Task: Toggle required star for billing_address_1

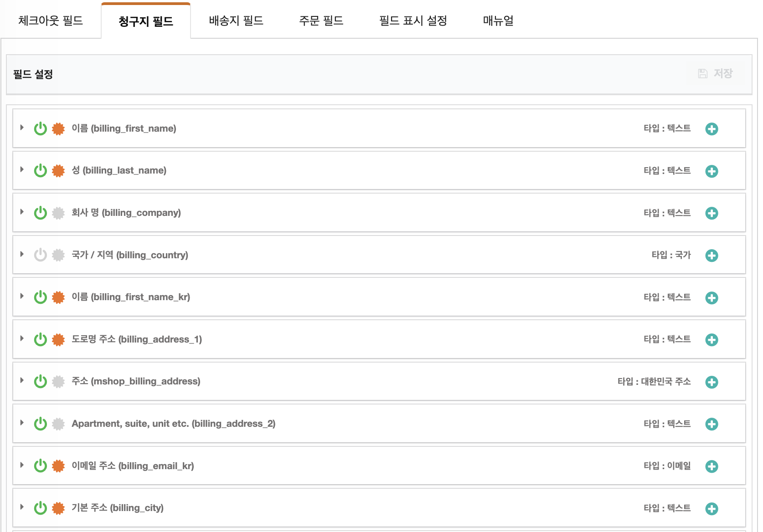Action: click(x=58, y=340)
